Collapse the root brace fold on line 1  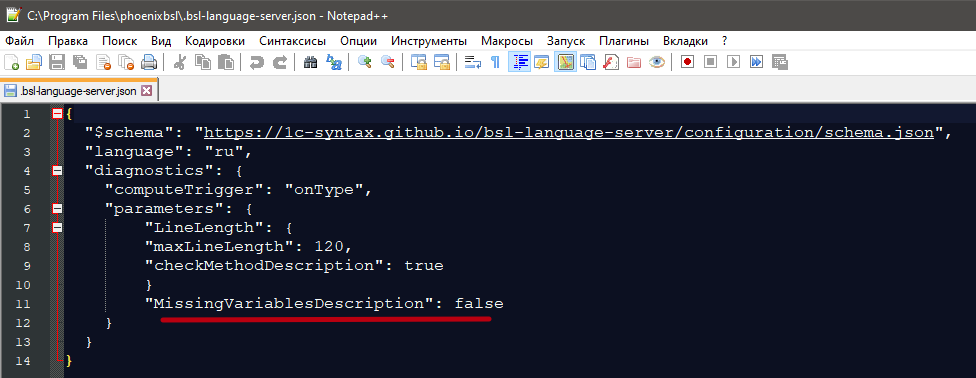[57, 114]
